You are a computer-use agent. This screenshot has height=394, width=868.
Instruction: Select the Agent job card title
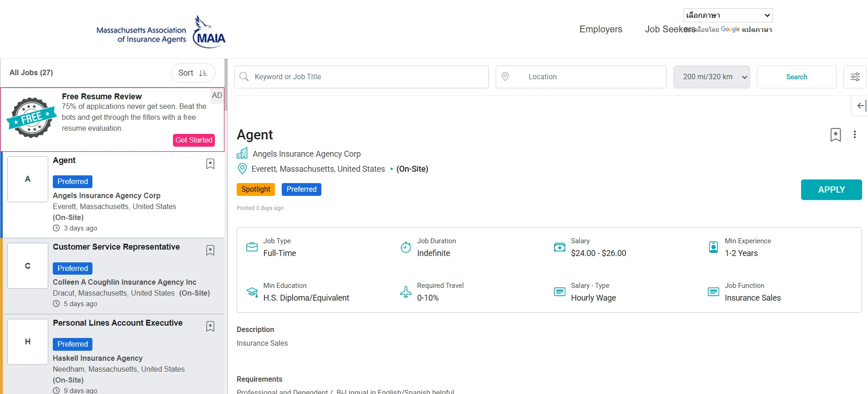pyautogui.click(x=64, y=160)
